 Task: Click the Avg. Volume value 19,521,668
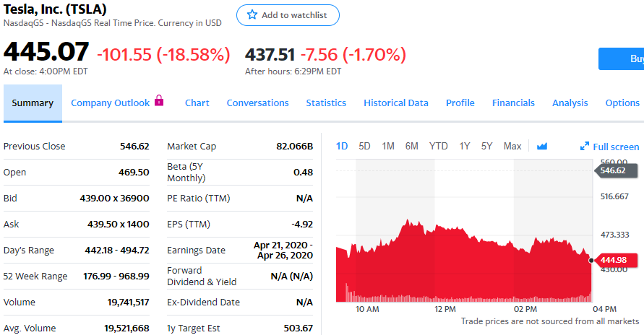click(x=126, y=329)
